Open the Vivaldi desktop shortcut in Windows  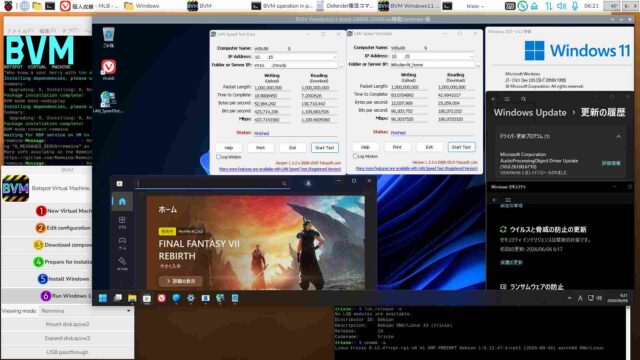108,69
